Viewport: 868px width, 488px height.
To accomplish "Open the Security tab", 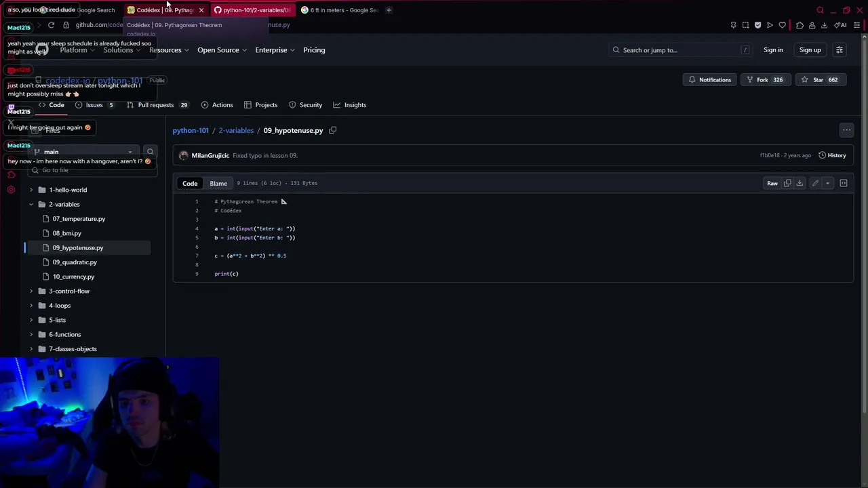I will (x=305, y=105).
